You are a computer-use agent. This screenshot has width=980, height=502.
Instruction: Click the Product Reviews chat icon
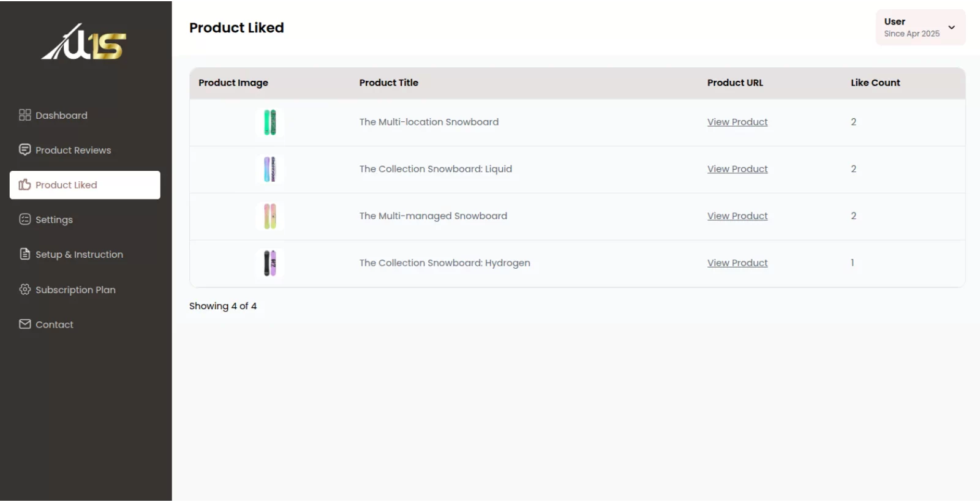point(24,150)
